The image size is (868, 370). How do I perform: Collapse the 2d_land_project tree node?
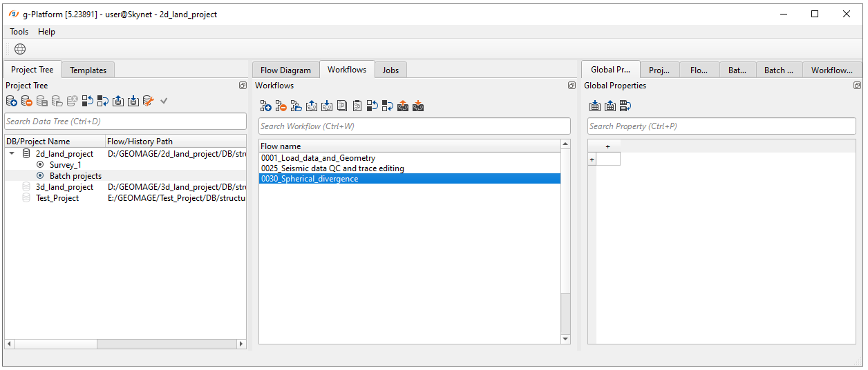click(12, 154)
